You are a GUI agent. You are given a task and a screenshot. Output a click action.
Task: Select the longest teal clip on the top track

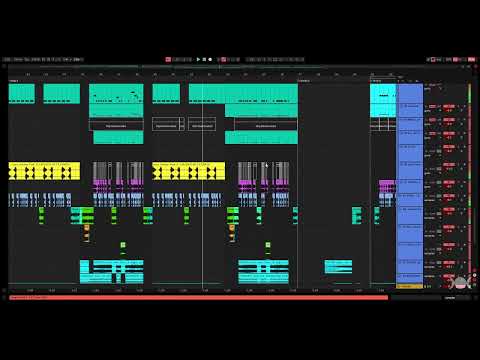click(x=243, y=94)
